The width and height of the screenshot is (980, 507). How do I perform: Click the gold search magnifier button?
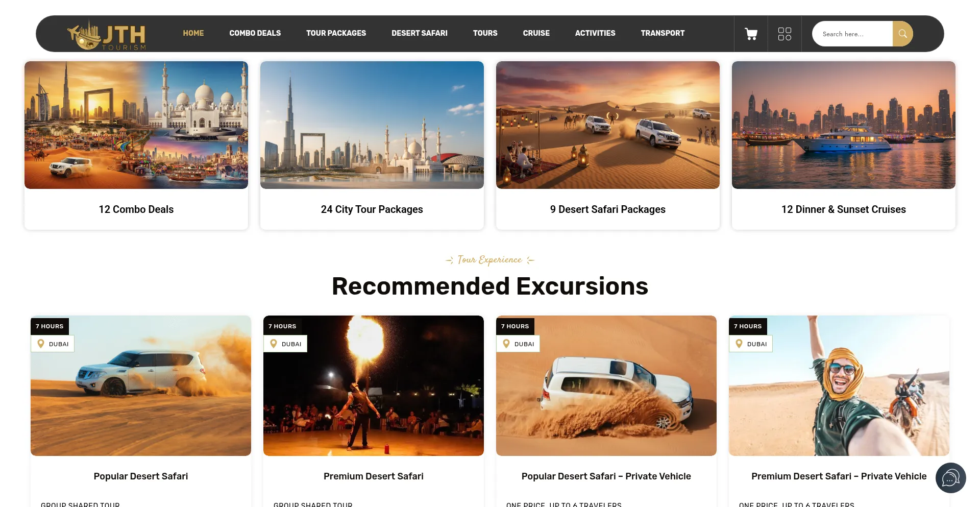[902, 34]
